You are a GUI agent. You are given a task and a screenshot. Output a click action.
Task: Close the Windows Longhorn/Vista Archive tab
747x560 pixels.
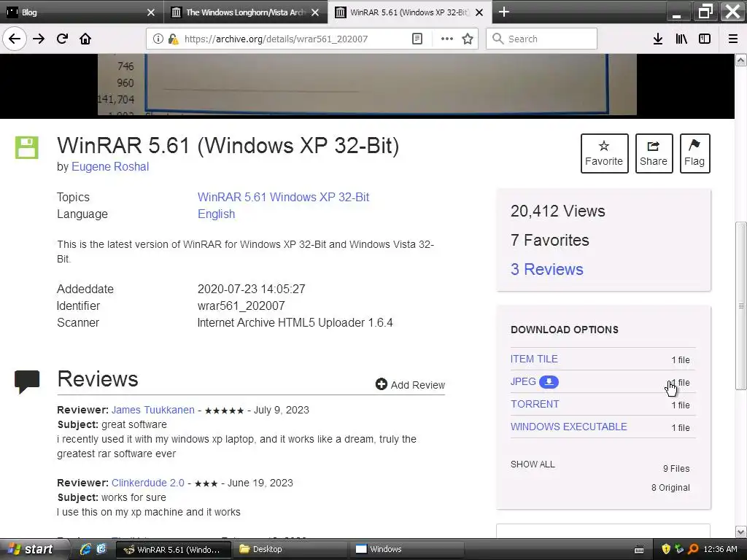click(x=315, y=12)
